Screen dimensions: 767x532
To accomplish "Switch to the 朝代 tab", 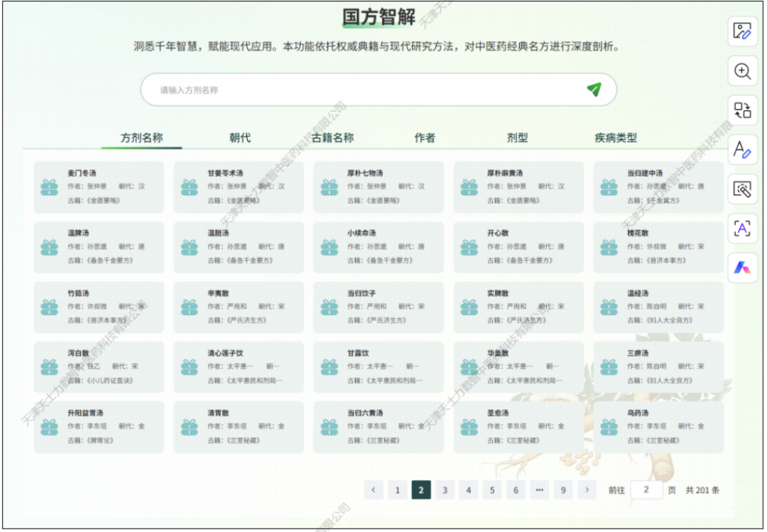I will [240, 138].
